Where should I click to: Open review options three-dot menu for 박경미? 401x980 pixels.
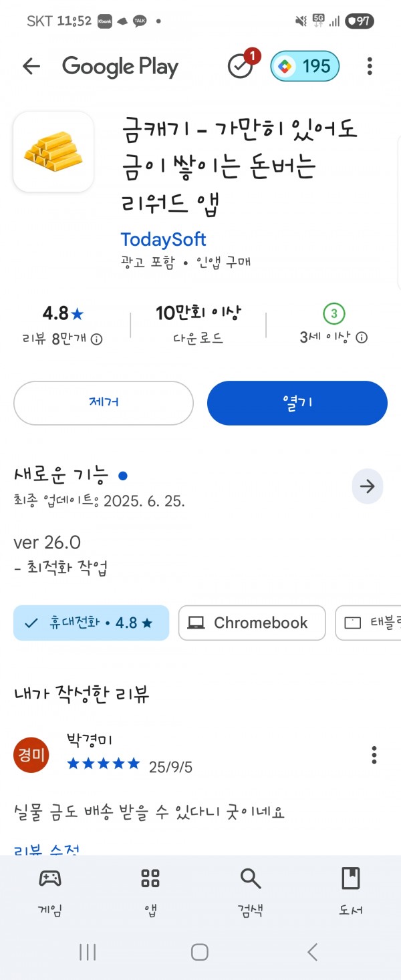pyautogui.click(x=374, y=755)
